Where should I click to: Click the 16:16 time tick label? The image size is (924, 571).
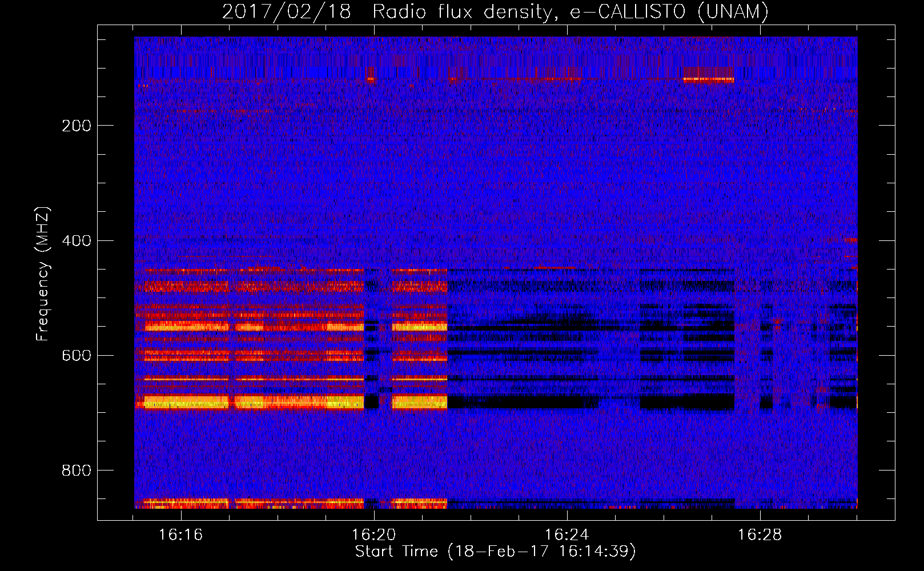(181, 535)
